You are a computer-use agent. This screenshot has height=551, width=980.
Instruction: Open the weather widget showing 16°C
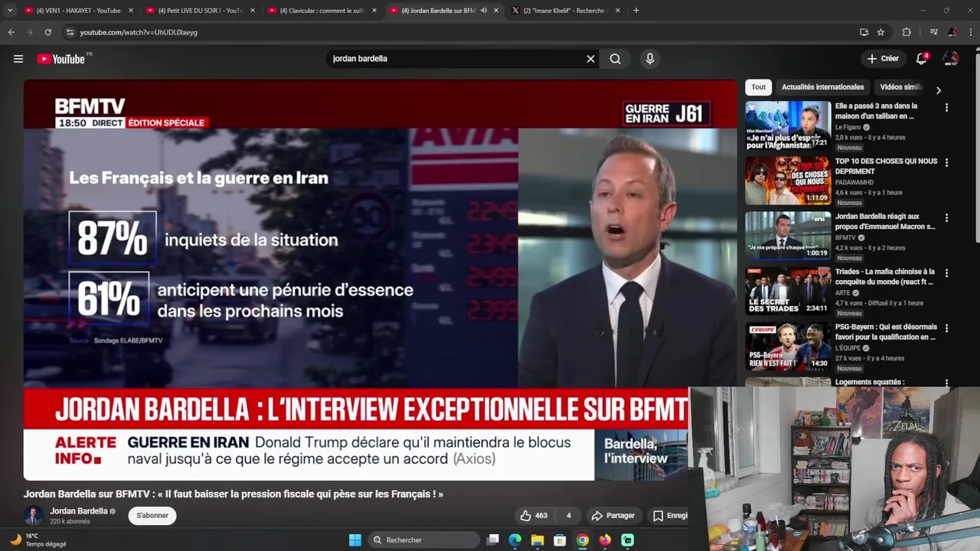pyautogui.click(x=38, y=540)
